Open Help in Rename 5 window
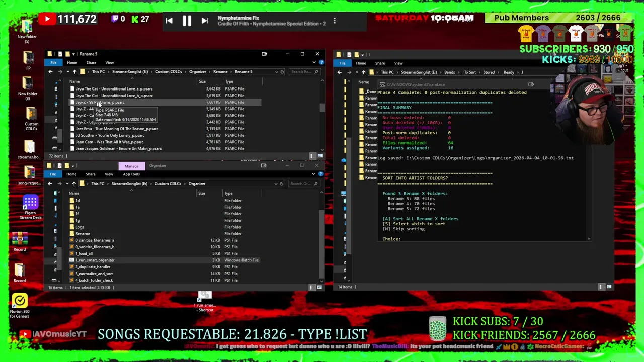Viewport: 644px width, 362px height. tap(321, 62)
